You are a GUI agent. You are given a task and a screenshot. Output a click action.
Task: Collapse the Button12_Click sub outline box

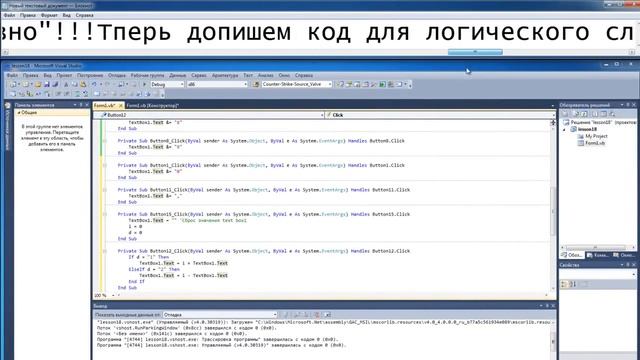105,251
